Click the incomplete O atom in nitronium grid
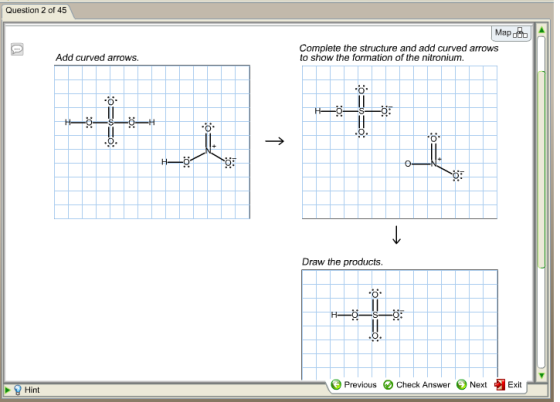 [x=408, y=164]
